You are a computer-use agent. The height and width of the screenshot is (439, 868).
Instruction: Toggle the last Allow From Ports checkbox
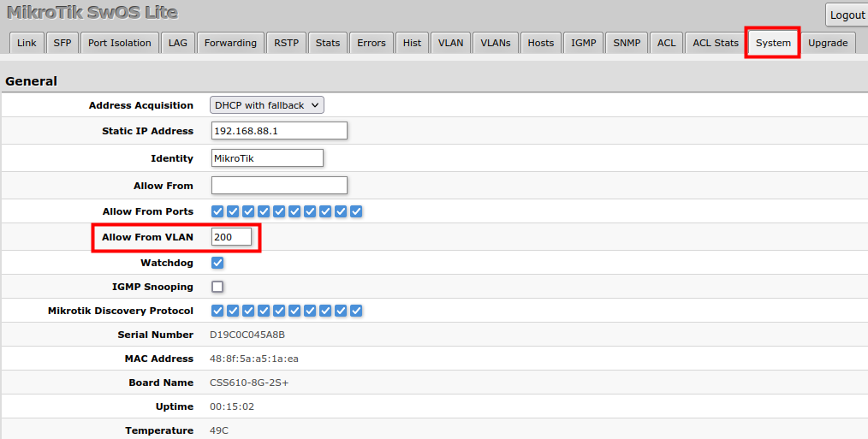click(x=356, y=211)
